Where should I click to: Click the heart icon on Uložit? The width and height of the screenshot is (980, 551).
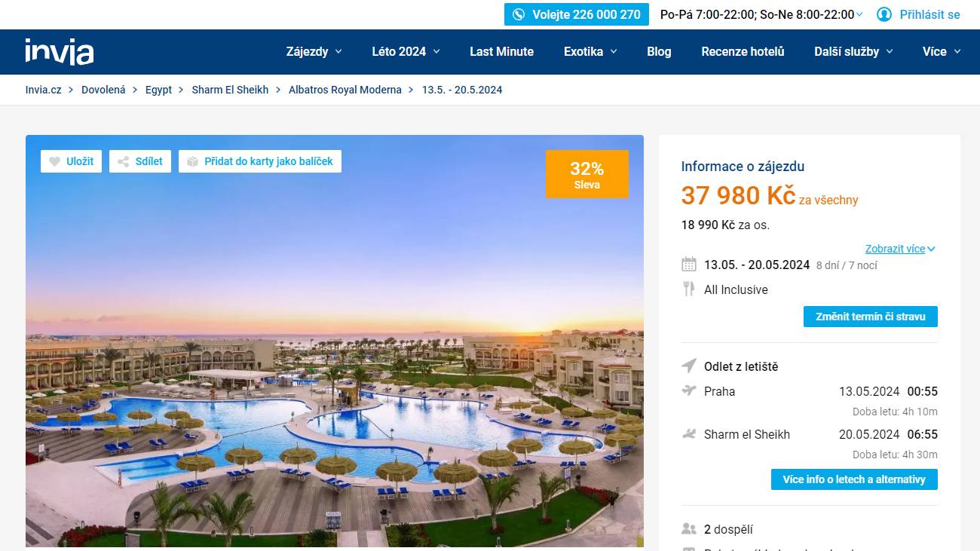coord(54,161)
